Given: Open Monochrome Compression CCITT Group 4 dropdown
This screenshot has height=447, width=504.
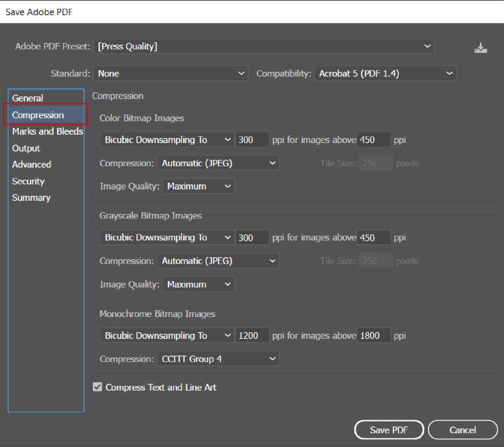Looking at the screenshot, I should point(218,359).
